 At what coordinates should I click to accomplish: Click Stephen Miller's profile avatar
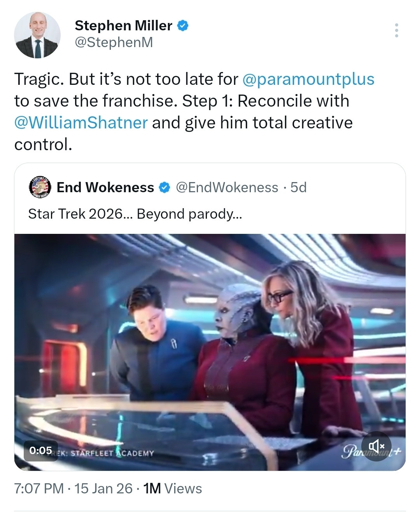37,35
